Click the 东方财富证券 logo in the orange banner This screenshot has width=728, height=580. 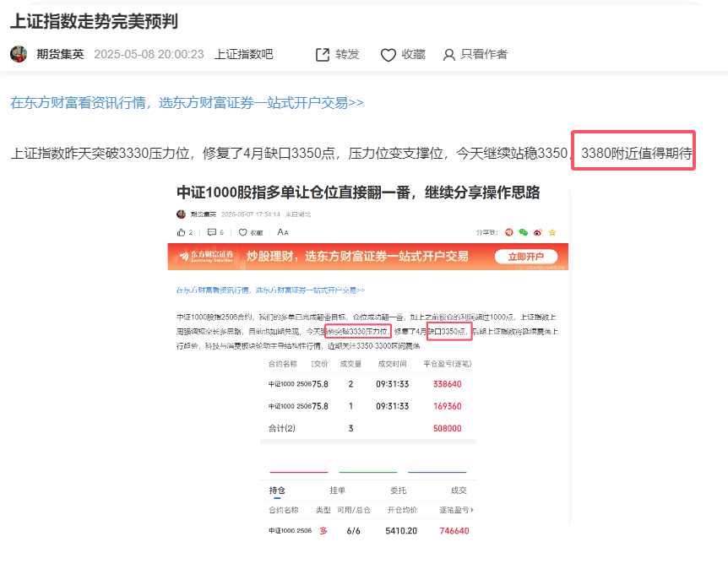point(207,256)
